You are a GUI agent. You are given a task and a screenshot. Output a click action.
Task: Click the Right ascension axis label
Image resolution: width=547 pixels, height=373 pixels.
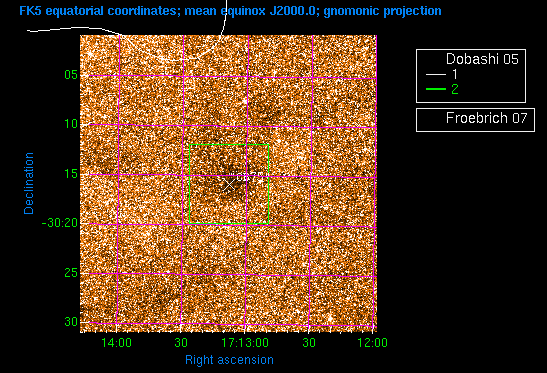point(229,360)
